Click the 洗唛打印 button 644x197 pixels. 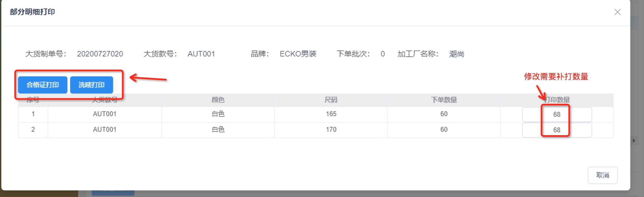(91, 85)
